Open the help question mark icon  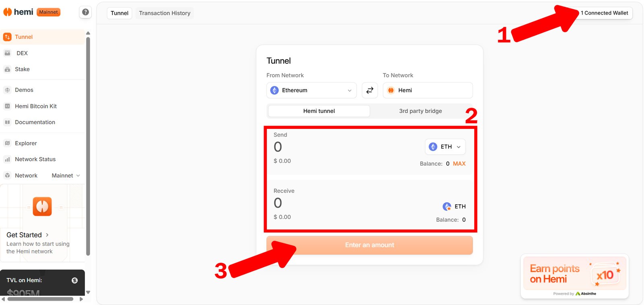click(x=85, y=12)
